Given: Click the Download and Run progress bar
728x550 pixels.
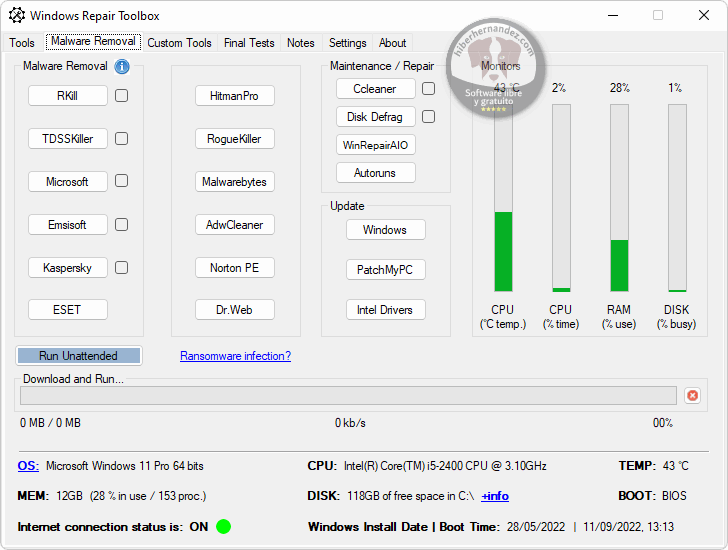Looking at the screenshot, I should [348, 395].
